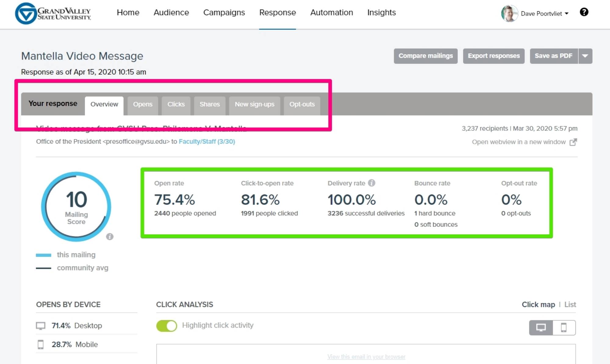Viewport: 610px width, 364px height.
Task: Open the Opens response tab
Action: click(142, 104)
